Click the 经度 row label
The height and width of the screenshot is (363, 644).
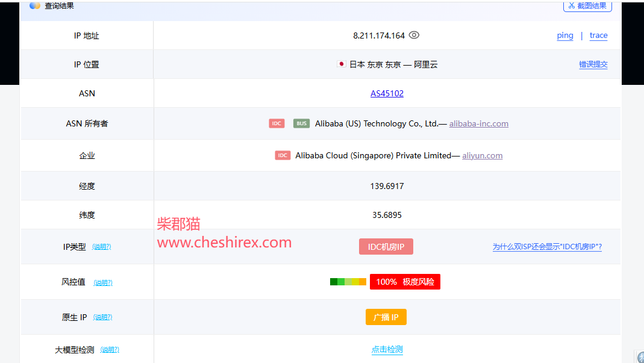pyautogui.click(x=87, y=186)
